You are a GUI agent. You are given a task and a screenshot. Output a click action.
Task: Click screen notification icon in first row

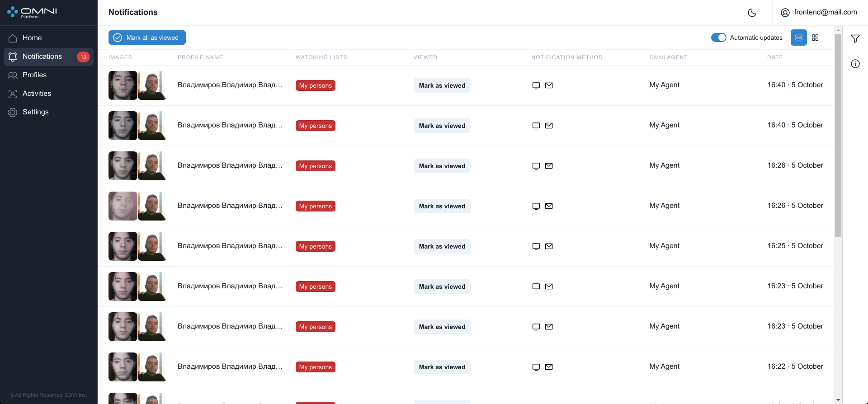(x=536, y=85)
